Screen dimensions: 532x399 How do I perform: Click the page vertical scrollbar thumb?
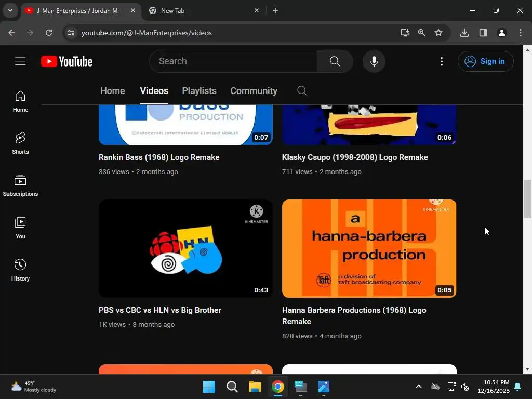(x=527, y=199)
